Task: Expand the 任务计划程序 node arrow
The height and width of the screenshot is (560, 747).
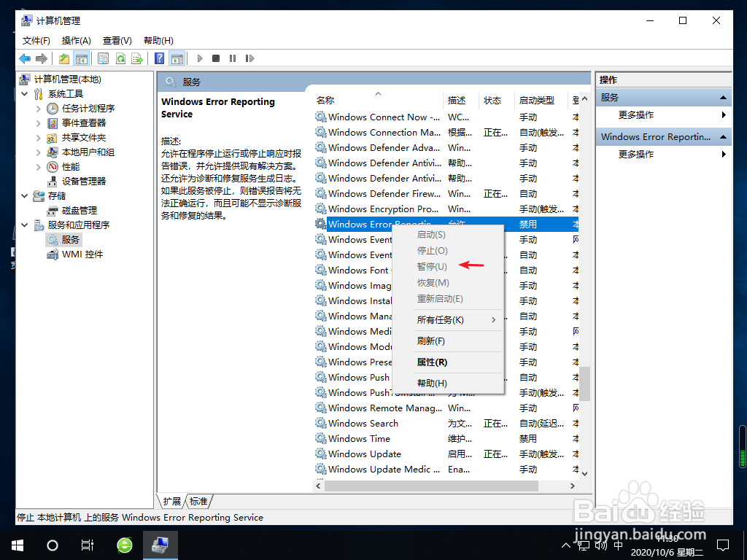Action: [39, 109]
